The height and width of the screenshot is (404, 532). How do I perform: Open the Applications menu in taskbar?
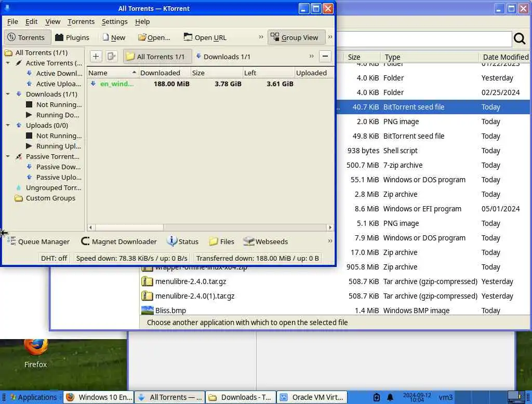33,397
